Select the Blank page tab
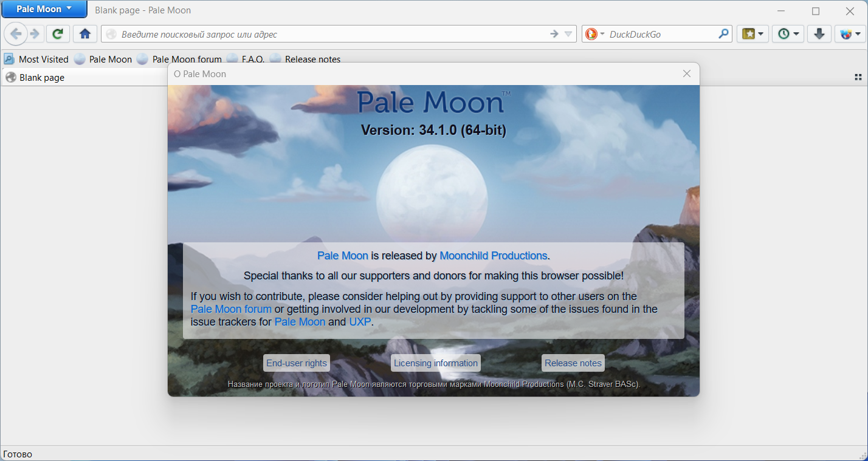 tap(84, 77)
